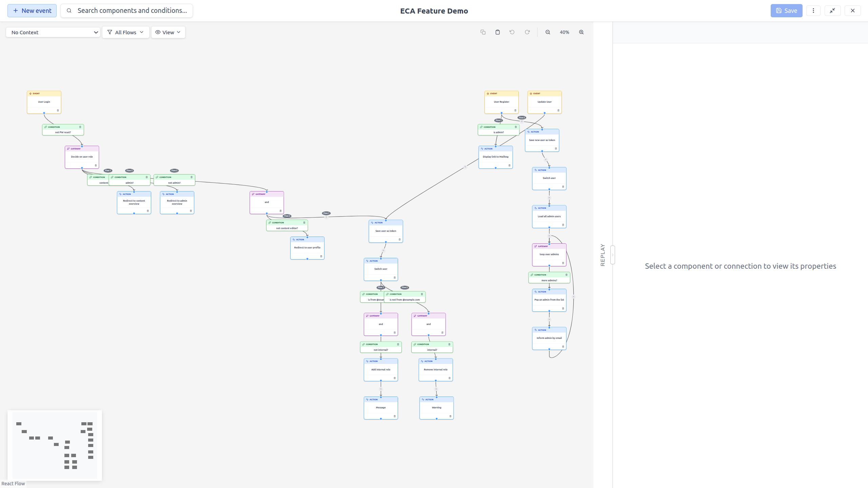Delete the Update User event via its trash icon
Viewport: 868px width, 488px height.
[x=558, y=110]
